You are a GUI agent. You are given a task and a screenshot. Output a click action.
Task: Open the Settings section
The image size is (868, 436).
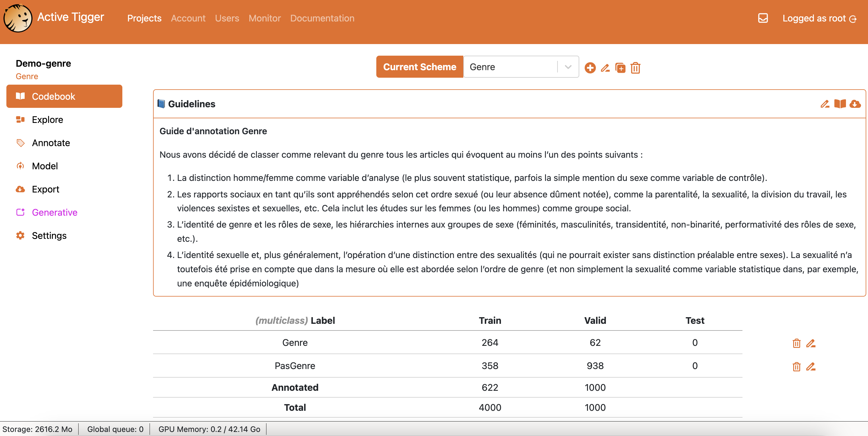click(x=64, y=235)
